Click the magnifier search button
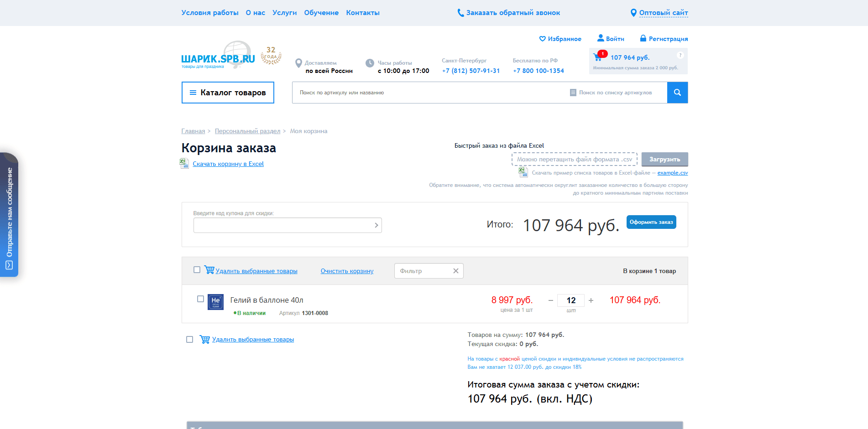Screen dimensions: 868x429 677,93
